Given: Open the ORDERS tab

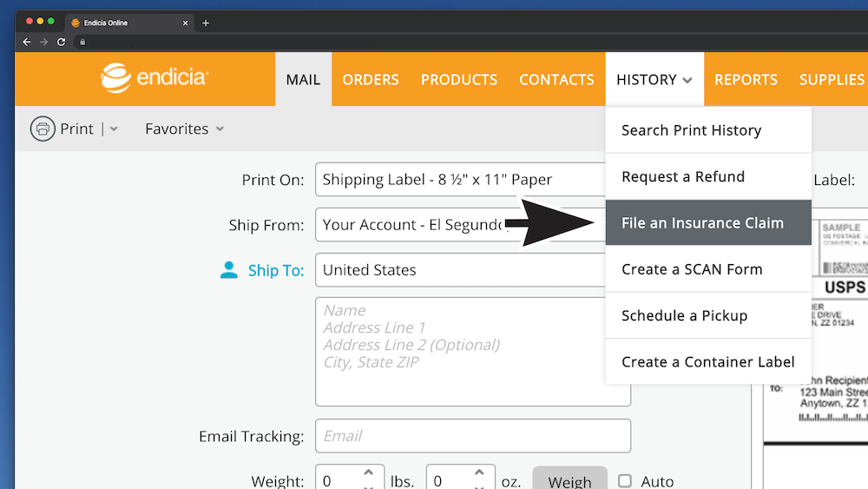Looking at the screenshot, I should (x=371, y=80).
